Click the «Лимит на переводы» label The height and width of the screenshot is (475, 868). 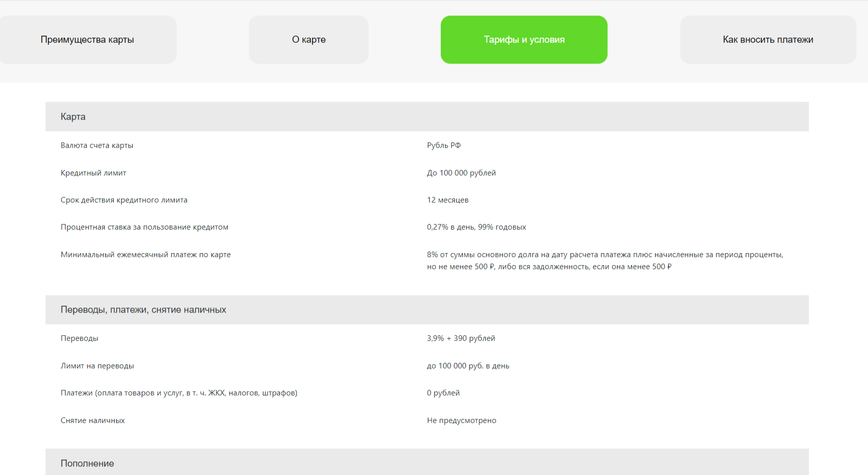tap(97, 366)
